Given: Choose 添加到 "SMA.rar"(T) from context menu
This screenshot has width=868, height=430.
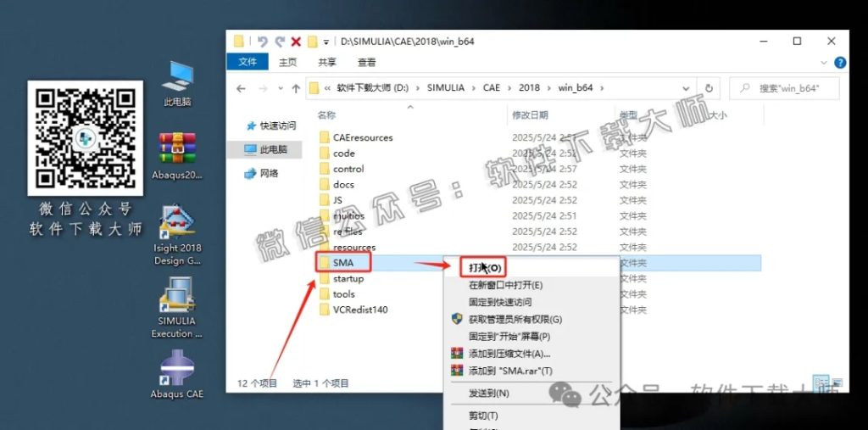Looking at the screenshot, I should (x=510, y=371).
